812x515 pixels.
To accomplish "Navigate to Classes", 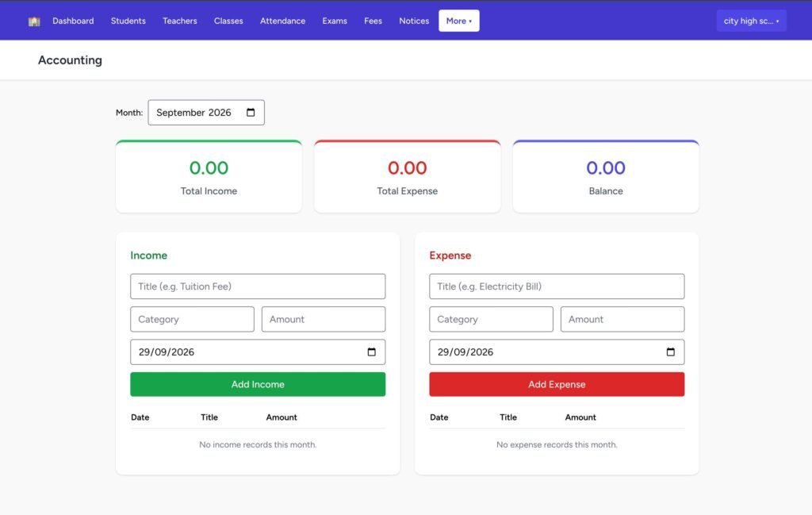I will pyautogui.click(x=228, y=21).
